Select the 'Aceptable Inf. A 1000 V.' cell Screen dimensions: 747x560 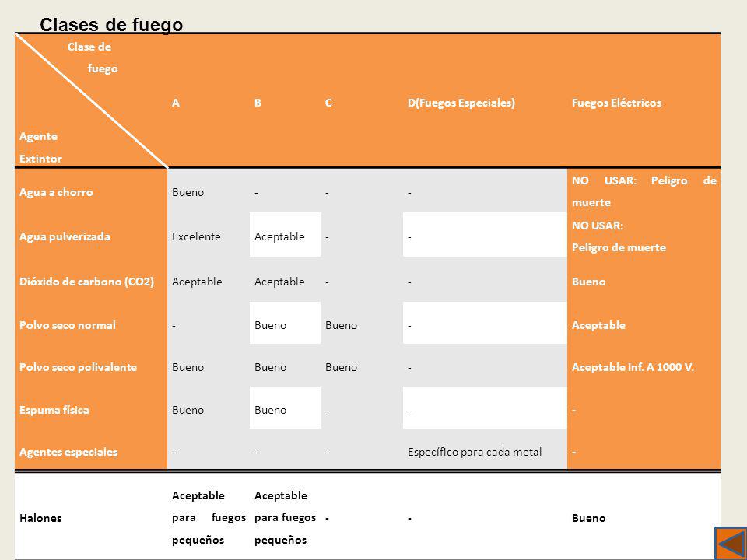coord(633,367)
